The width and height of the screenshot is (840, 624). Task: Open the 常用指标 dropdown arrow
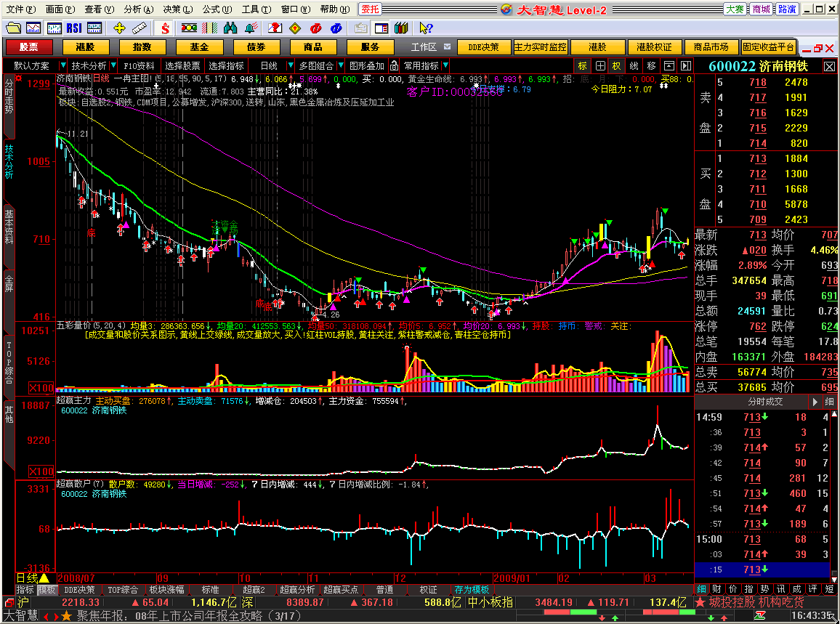445,66
